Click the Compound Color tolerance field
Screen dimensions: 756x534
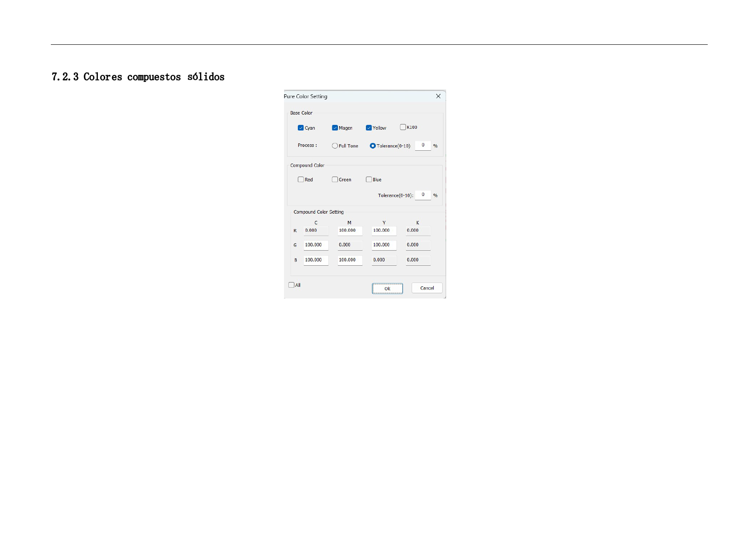pos(423,195)
